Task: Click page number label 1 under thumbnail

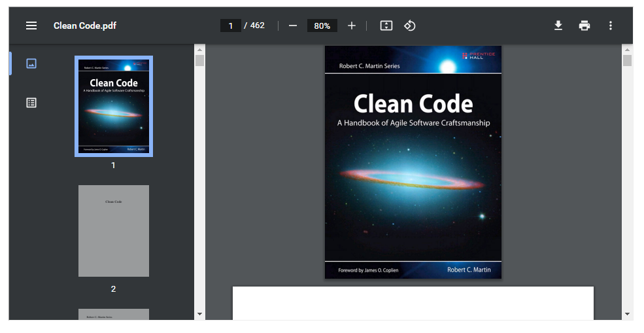Action: click(x=113, y=166)
